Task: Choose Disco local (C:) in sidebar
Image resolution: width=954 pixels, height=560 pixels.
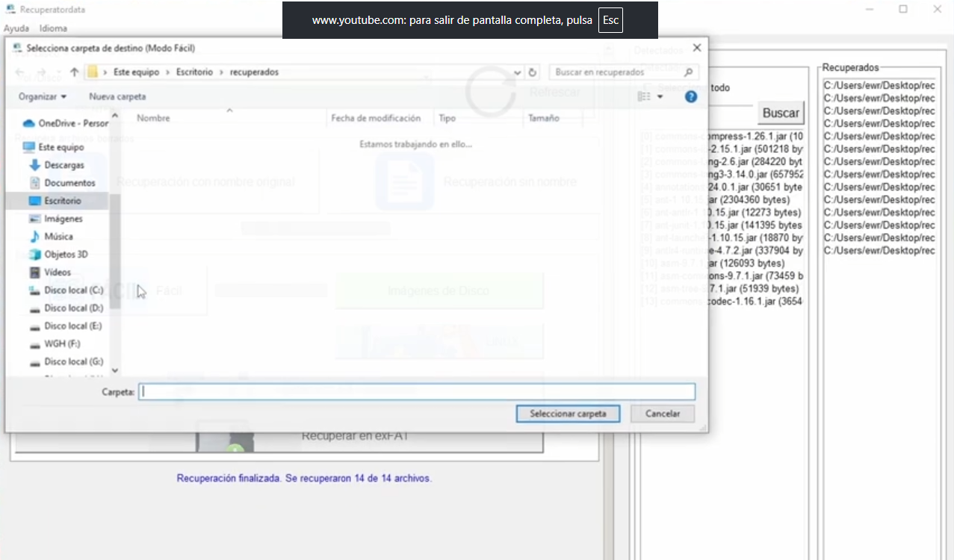Action: coord(73,290)
